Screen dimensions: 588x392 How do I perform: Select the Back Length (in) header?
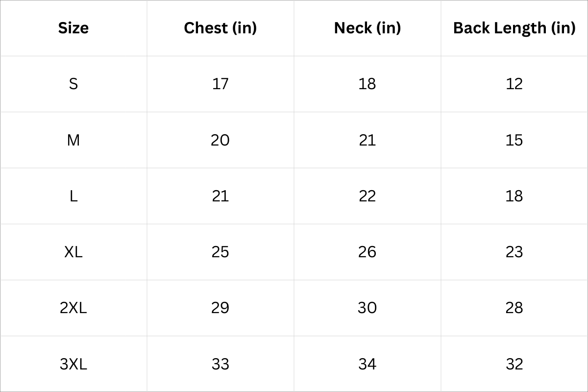[514, 28]
